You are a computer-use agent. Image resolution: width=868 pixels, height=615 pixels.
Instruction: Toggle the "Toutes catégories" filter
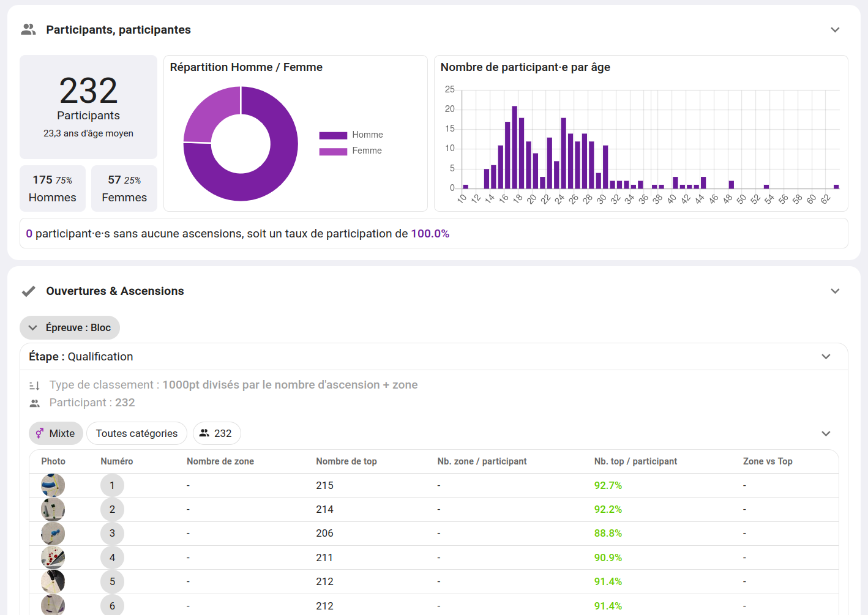tap(137, 433)
